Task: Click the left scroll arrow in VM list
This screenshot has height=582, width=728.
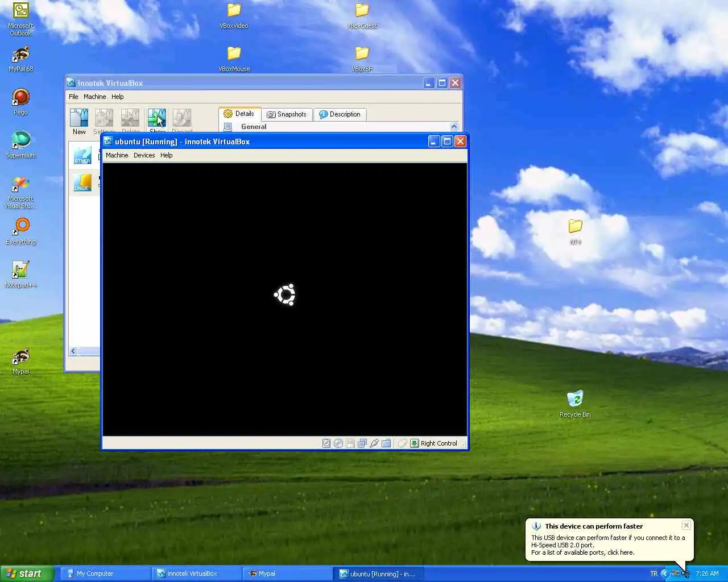Action: tap(73, 351)
